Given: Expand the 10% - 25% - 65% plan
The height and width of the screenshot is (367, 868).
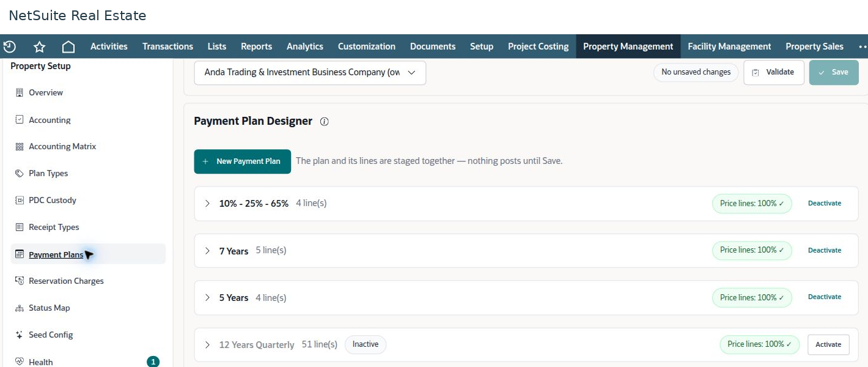Looking at the screenshot, I should 207,204.
